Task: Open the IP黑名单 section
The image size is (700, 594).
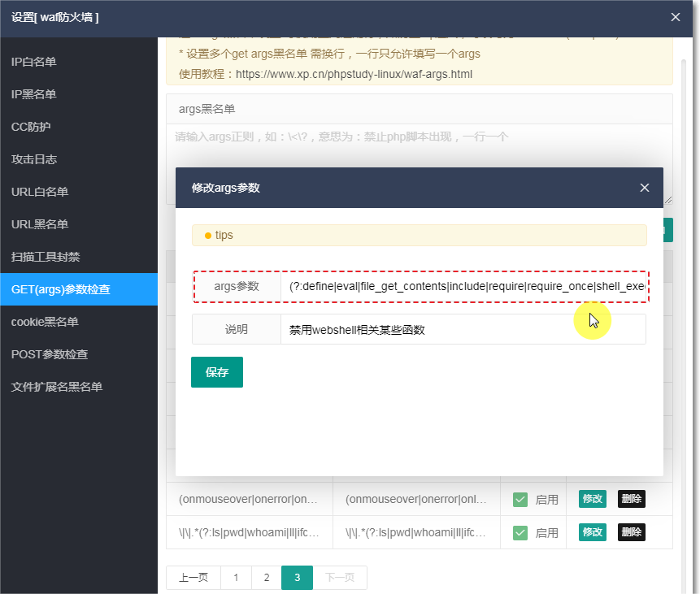Action: [x=79, y=94]
